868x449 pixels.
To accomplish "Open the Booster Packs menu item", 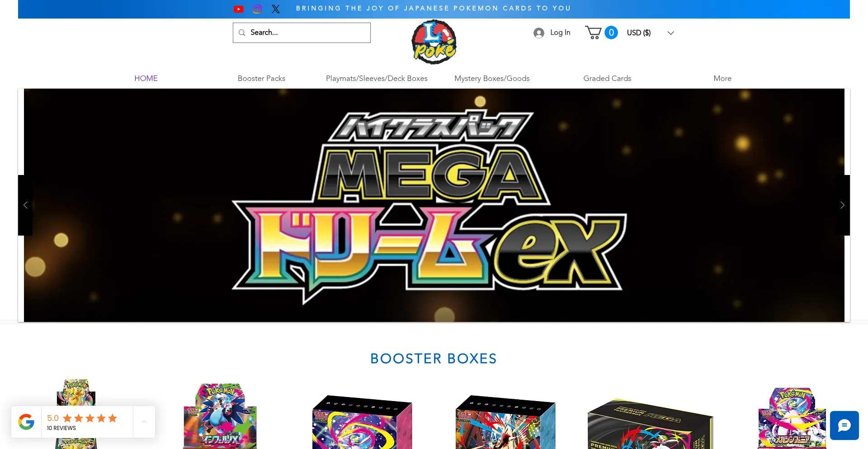I will tap(261, 78).
